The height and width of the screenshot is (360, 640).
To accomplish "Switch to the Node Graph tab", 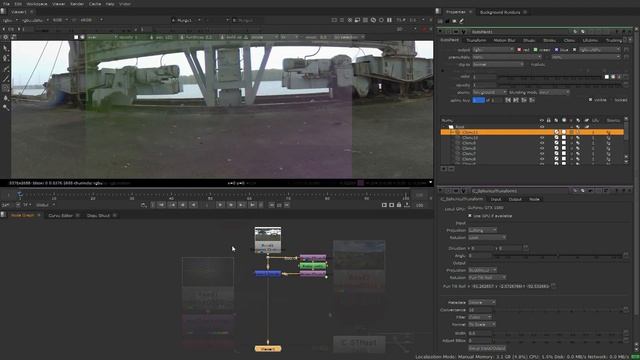I will [x=22, y=215].
